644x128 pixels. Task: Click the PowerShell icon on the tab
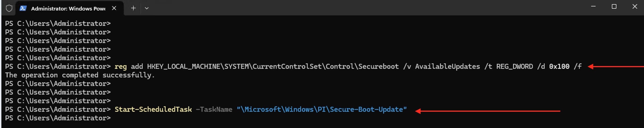tap(23, 8)
